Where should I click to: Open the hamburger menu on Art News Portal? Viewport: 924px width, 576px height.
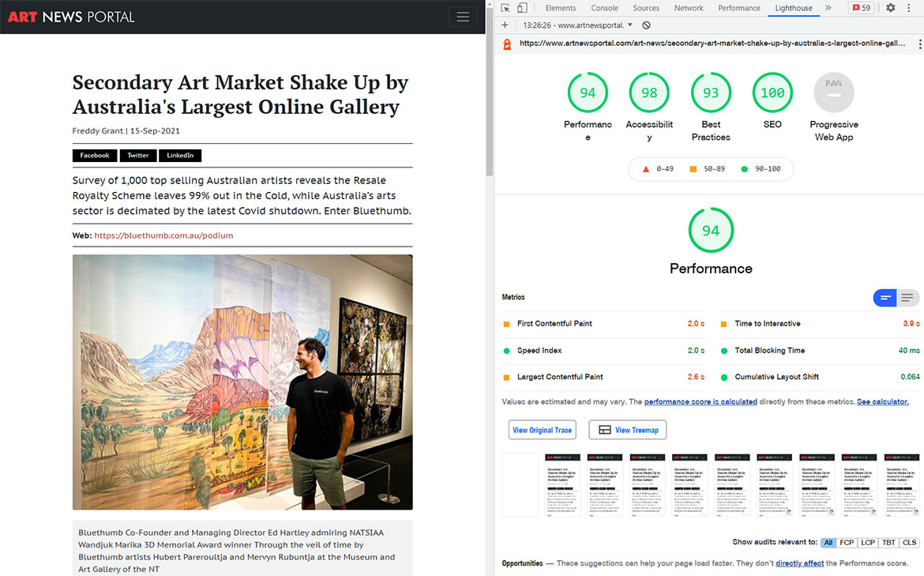(462, 17)
